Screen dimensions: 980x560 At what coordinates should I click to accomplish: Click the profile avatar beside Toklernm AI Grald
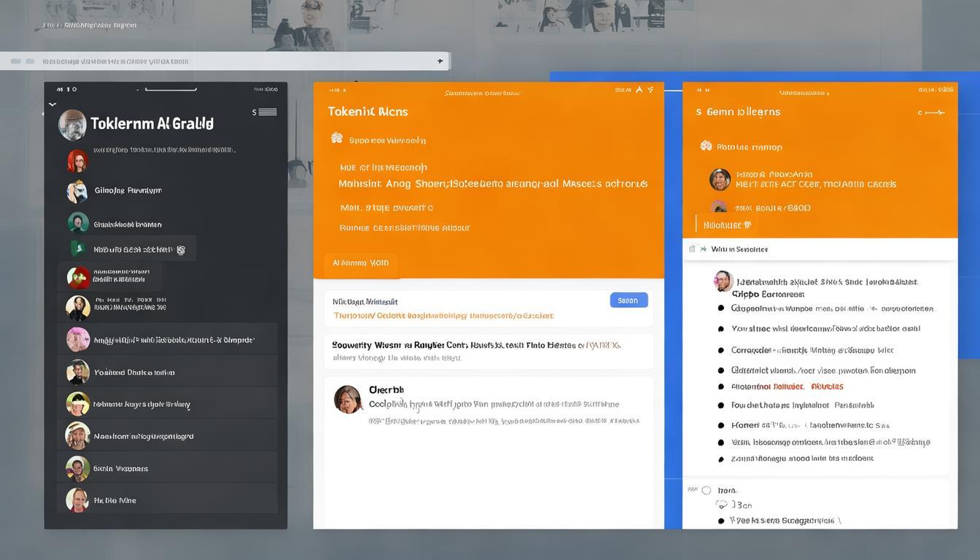click(72, 125)
